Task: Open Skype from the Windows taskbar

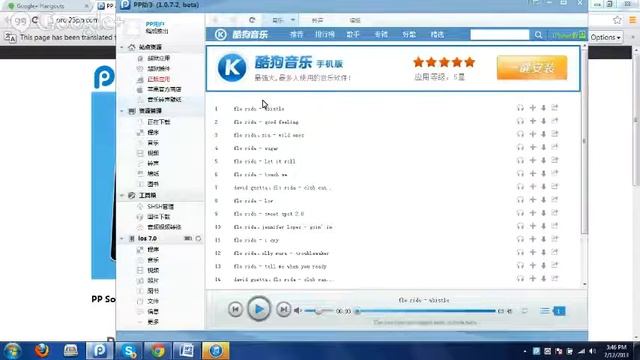Action: (129, 351)
